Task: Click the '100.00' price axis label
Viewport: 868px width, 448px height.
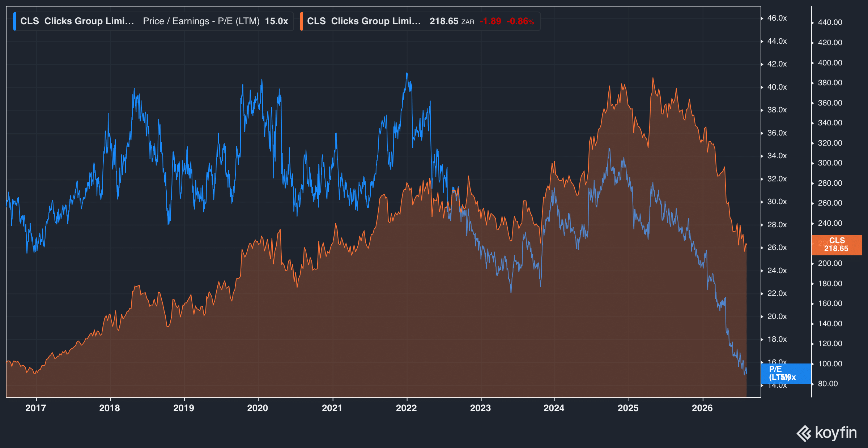Action: click(x=830, y=364)
